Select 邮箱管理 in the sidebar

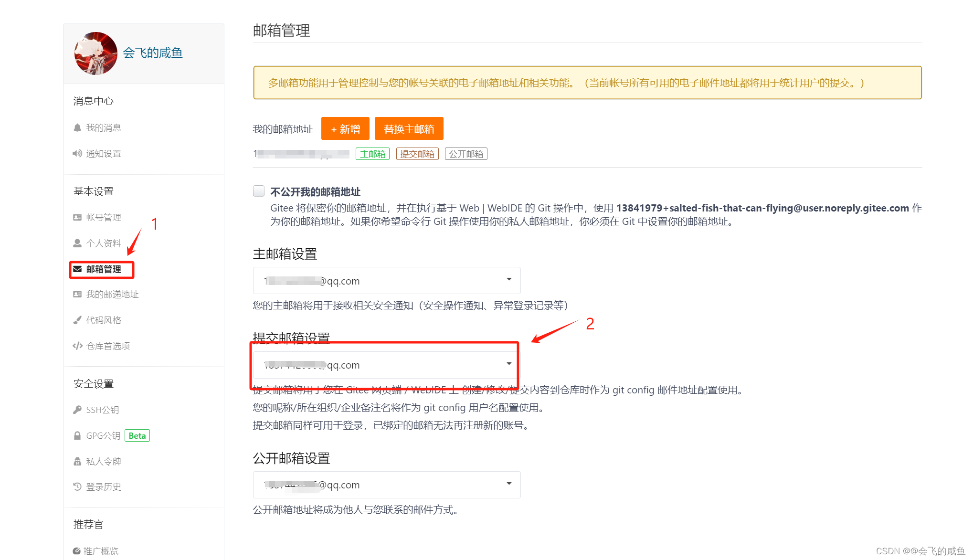coord(103,269)
